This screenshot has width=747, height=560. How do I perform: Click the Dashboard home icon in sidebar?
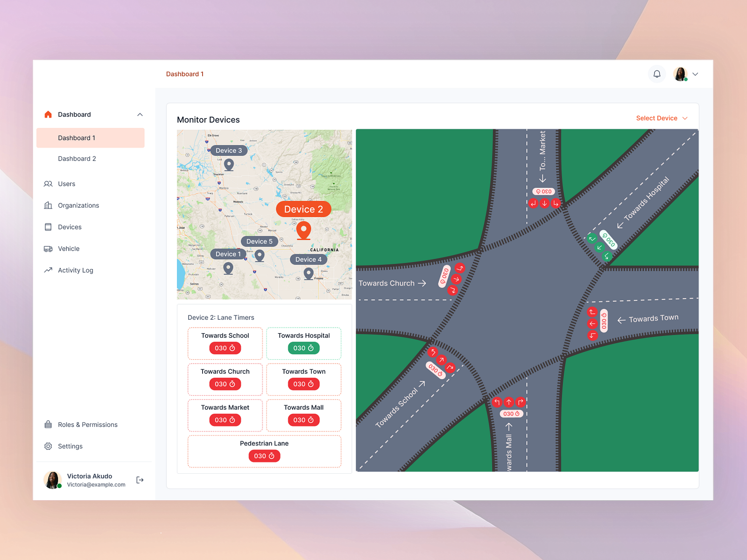pos(48,114)
